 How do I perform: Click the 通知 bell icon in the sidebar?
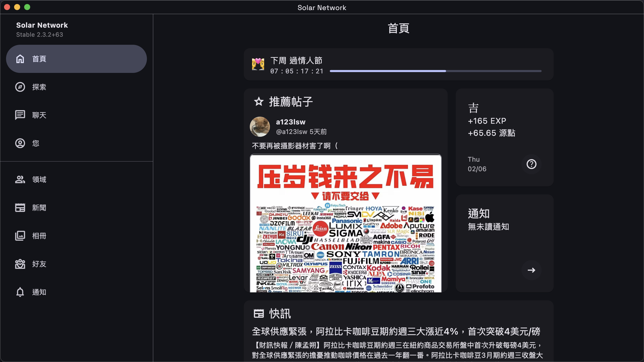point(20,292)
